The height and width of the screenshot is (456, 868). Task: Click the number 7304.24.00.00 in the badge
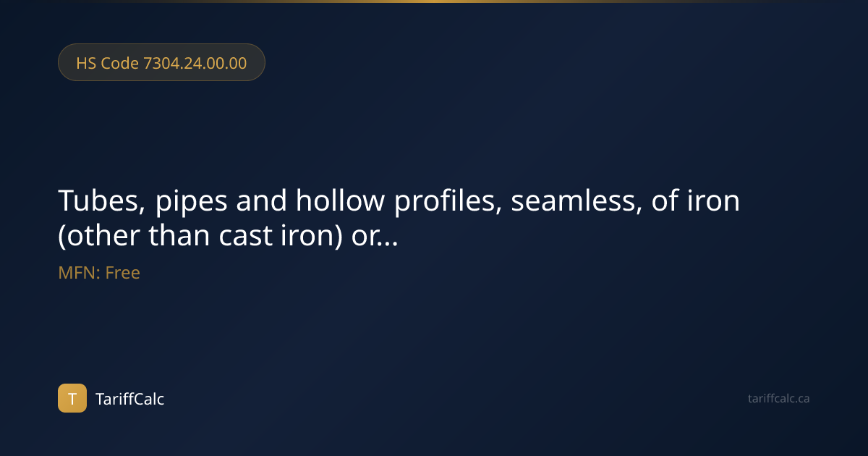[195, 63]
